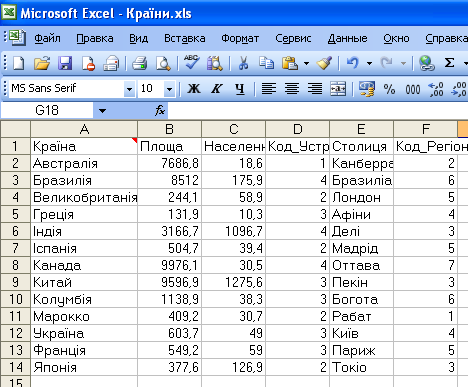The width and height of the screenshot is (468, 387).
Task: Select cell with capital Канберра
Action: click(361, 163)
